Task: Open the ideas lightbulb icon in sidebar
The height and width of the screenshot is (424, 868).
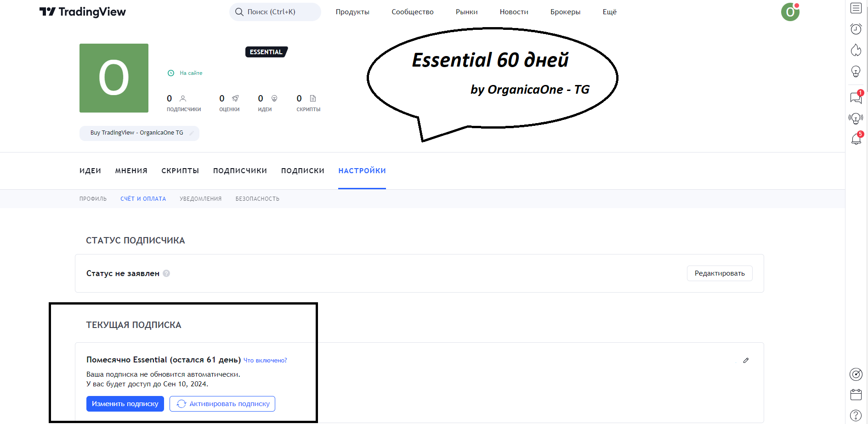Action: (x=856, y=72)
